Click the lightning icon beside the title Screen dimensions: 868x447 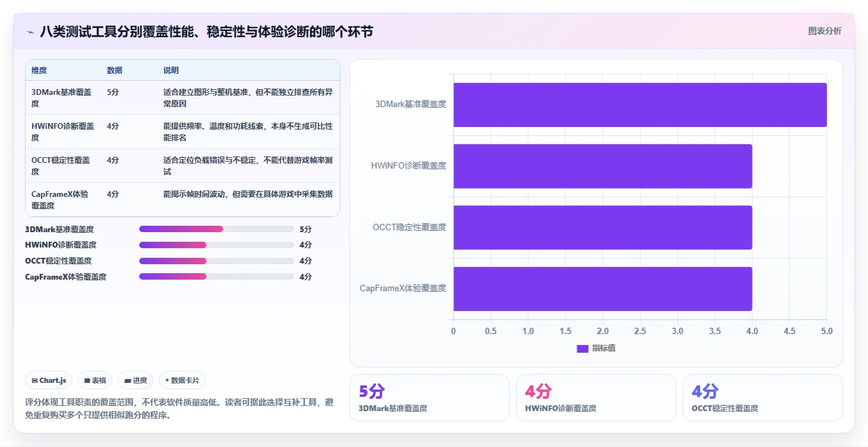[x=30, y=32]
